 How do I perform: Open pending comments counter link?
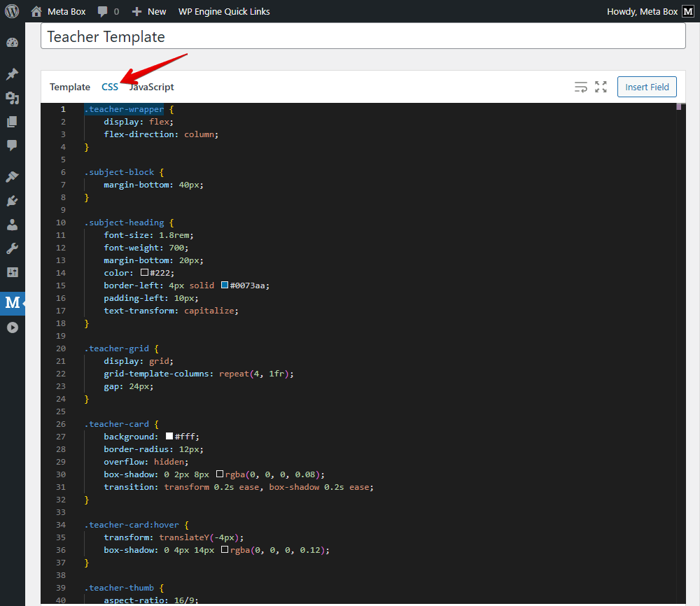[108, 11]
